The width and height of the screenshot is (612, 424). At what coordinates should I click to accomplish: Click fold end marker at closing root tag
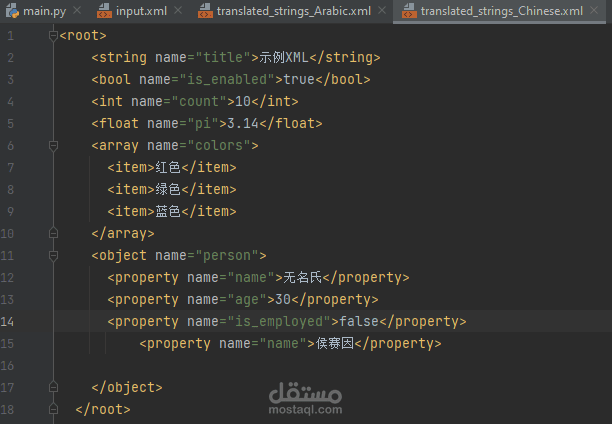[x=53, y=409]
